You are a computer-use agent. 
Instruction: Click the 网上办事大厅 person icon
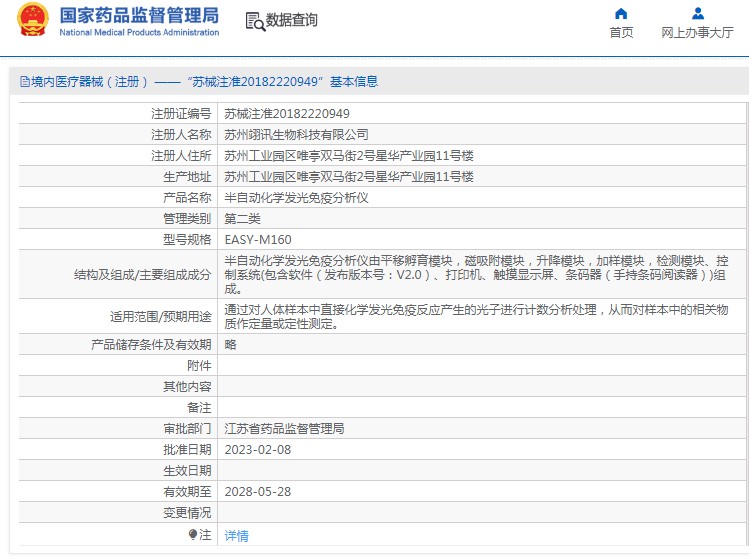pos(697,13)
